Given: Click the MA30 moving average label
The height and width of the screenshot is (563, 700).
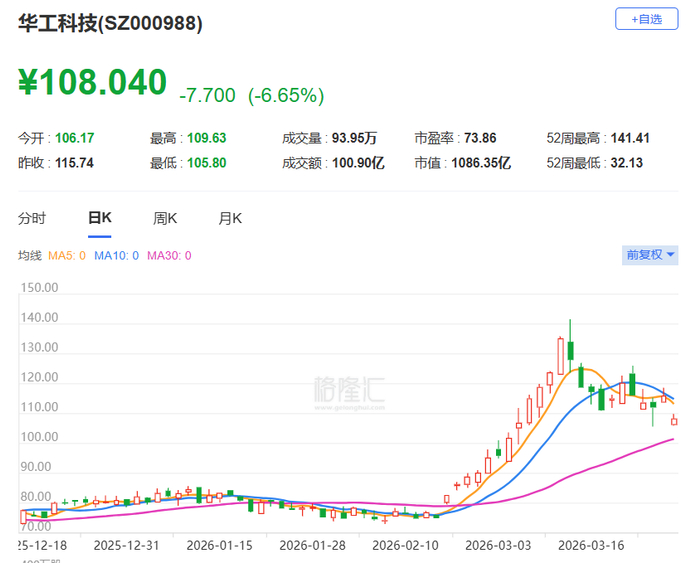Looking at the screenshot, I should pos(169,256).
